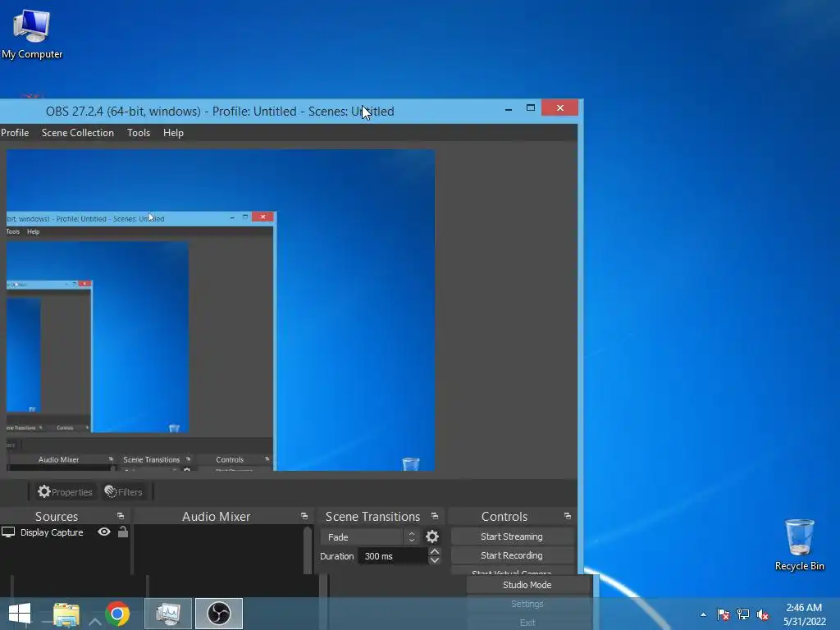Click Start Streaming button
The height and width of the screenshot is (630, 840).
(512, 536)
